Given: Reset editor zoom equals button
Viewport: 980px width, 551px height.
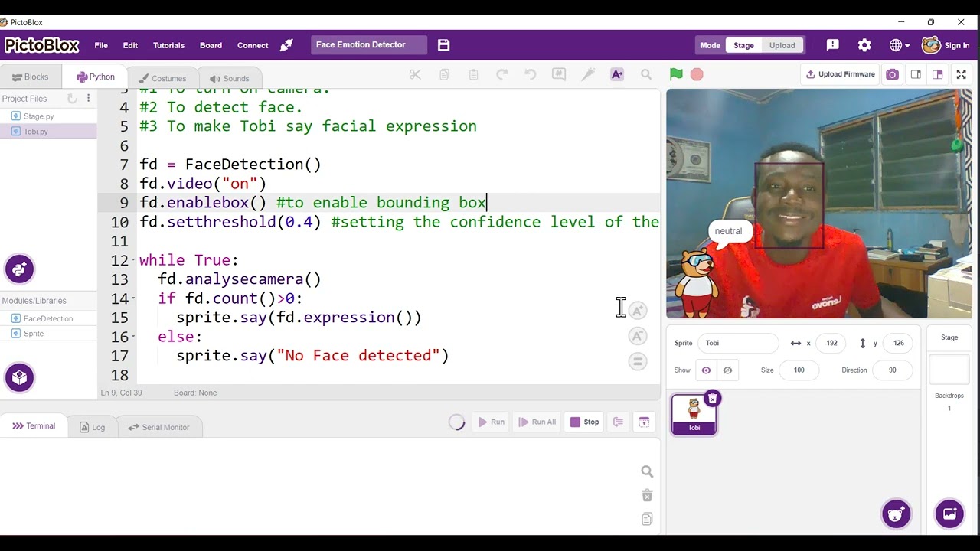Looking at the screenshot, I should [637, 361].
